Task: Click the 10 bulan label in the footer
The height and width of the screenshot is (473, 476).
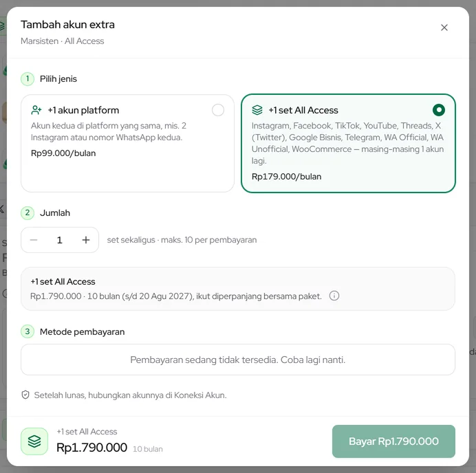Action: [147, 449]
